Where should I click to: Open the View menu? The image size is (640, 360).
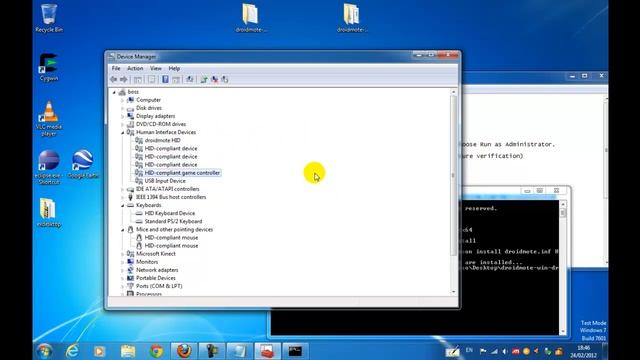(156, 68)
